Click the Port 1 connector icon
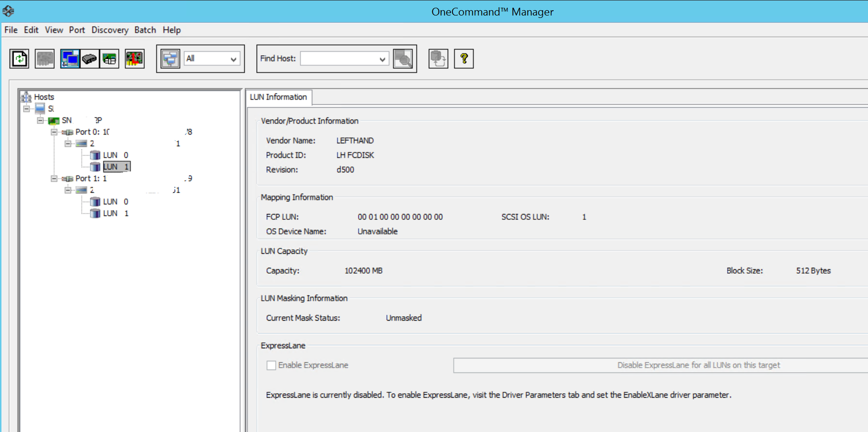This screenshot has width=868, height=432. (67, 179)
